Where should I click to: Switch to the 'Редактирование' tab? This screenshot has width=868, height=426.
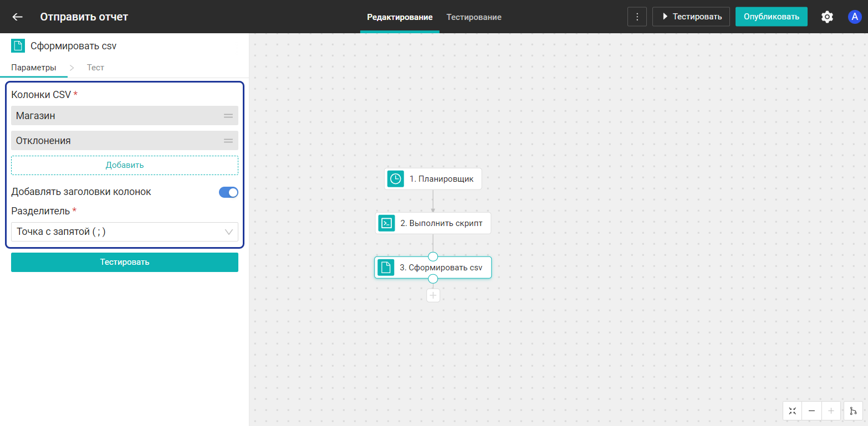[x=400, y=17]
